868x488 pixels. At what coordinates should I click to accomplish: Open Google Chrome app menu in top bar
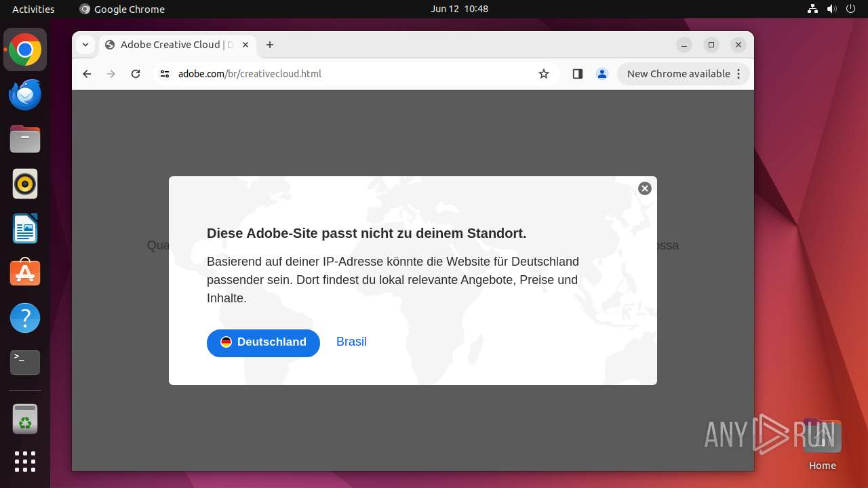[x=122, y=9]
